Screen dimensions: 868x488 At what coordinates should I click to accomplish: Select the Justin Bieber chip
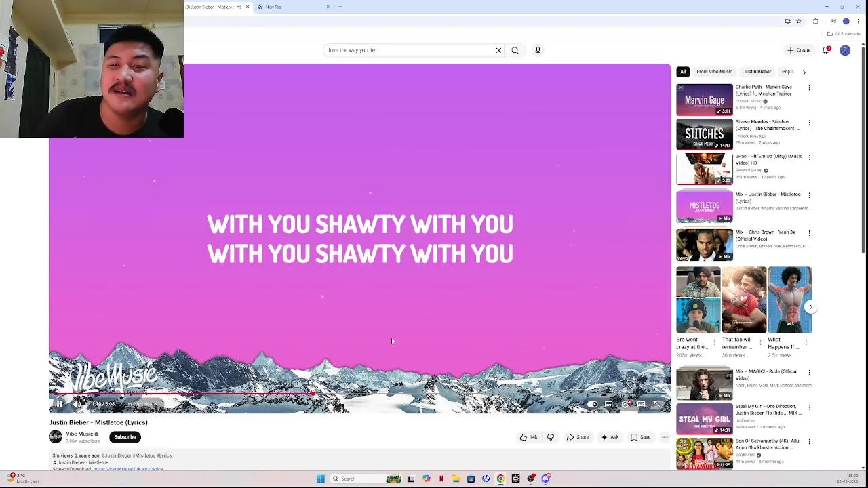coord(757,72)
